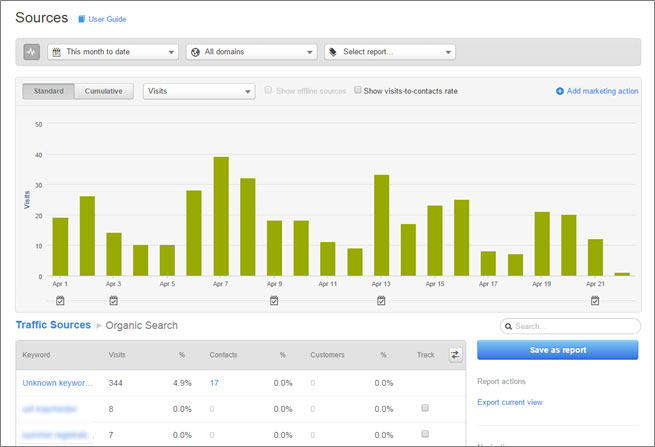Viewport: 655px width, 447px height.
Task: Open the This month to date dropdown
Action: (113, 52)
